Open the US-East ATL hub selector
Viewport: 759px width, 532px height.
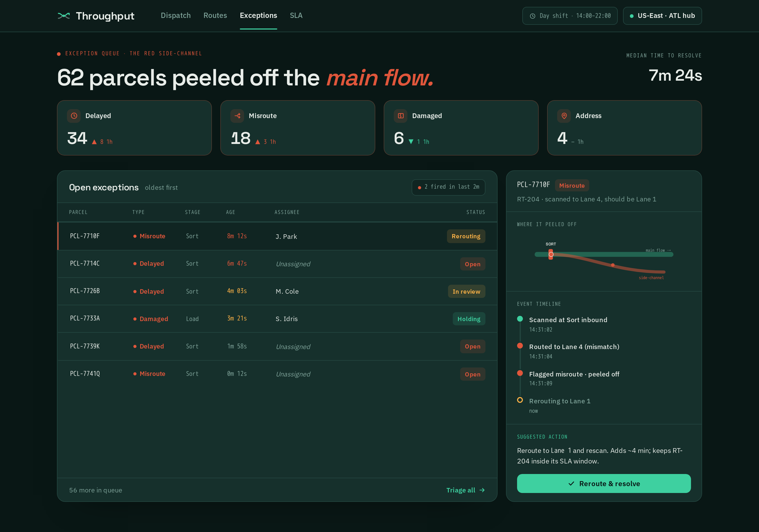point(662,16)
